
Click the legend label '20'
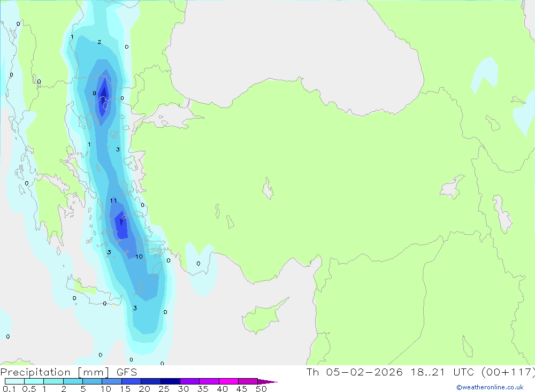pyautogui.click(x=144, y=389)
